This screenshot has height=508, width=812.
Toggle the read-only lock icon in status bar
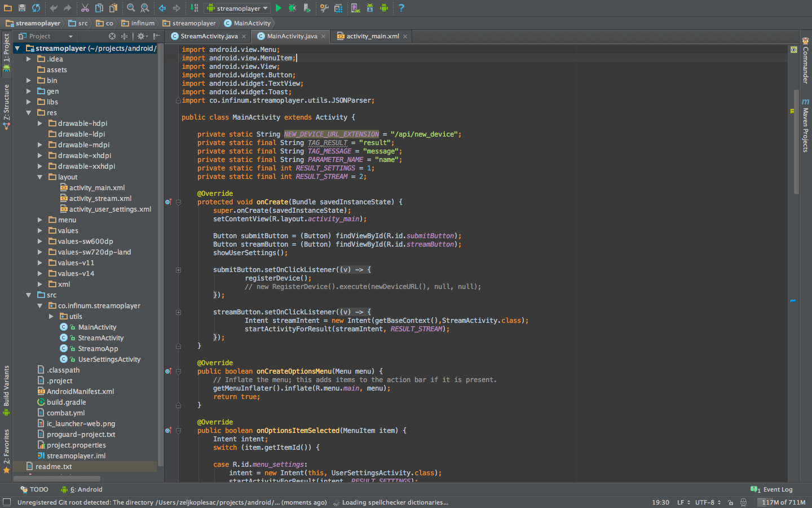(x=730, y=502)
